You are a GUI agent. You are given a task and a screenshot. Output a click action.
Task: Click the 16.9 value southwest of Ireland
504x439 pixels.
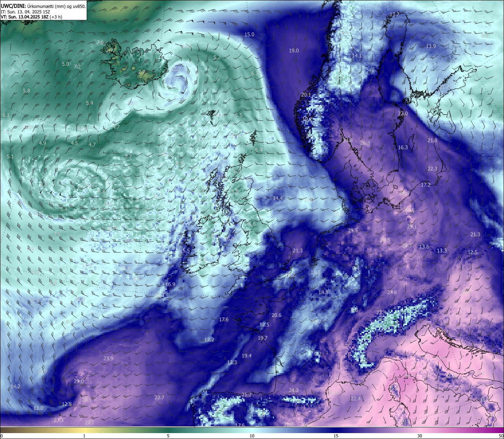(170, 285)
